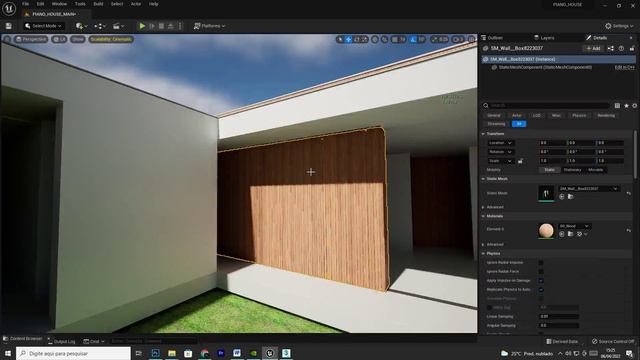Screen dimensions: 640x360
Task: Select the PIANO_HOUSE_MAIN level tab
Action: 54,14
